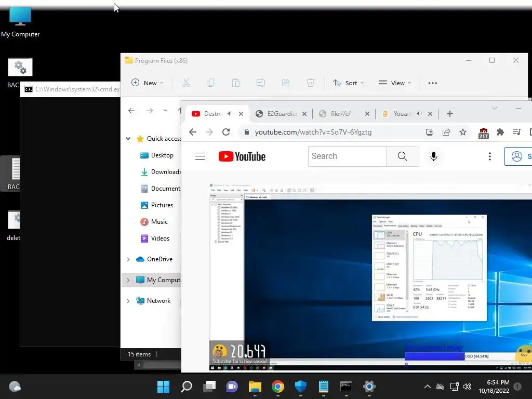532x399 pixels.
Task: Click the Cut scissors icon in Explorer toolbar
Action: coord(186,83)
